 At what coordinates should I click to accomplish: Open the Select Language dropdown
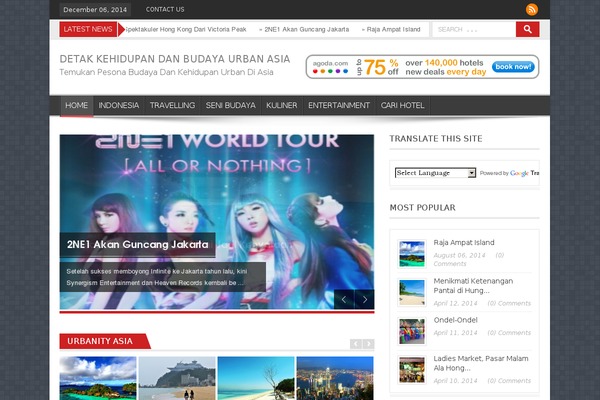(435, 173)
